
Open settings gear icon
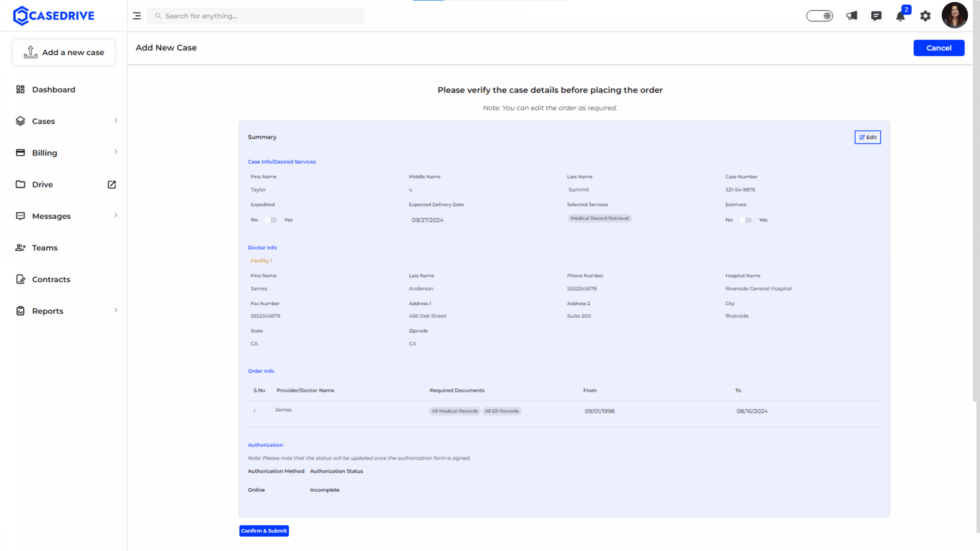[925, 16]
